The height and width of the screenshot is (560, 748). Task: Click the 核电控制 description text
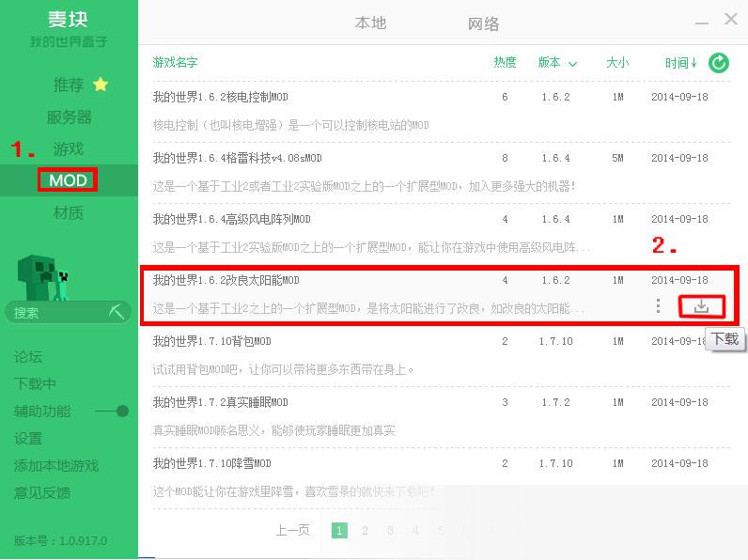pos(290,125)
